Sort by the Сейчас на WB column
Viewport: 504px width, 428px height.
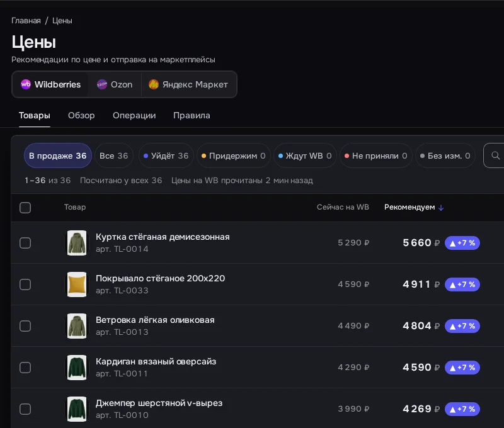click(343, 207)
